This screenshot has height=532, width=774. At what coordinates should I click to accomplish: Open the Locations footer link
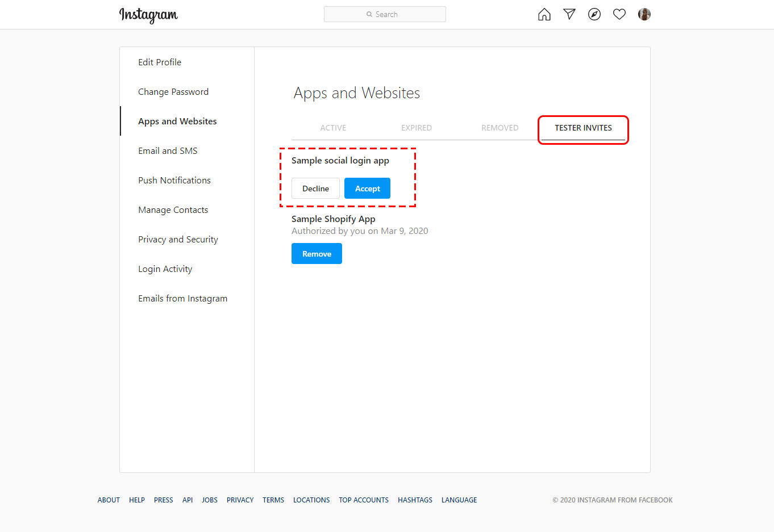point(311,500)
